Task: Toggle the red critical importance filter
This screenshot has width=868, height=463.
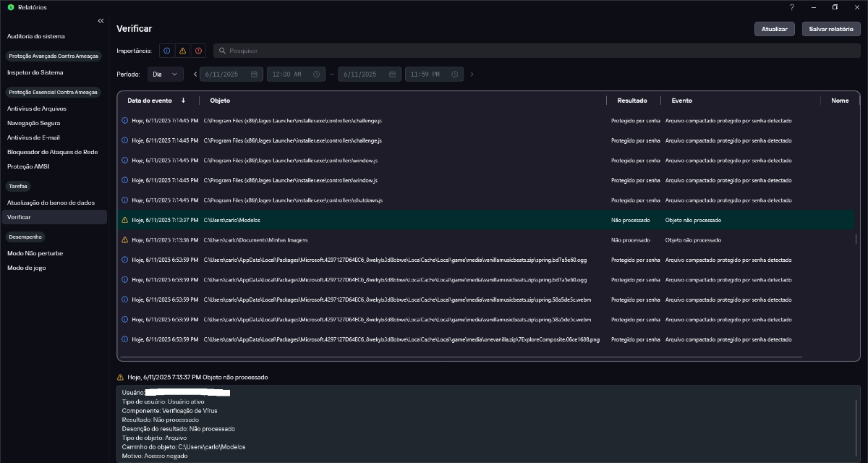Action: tap(198, 51)
